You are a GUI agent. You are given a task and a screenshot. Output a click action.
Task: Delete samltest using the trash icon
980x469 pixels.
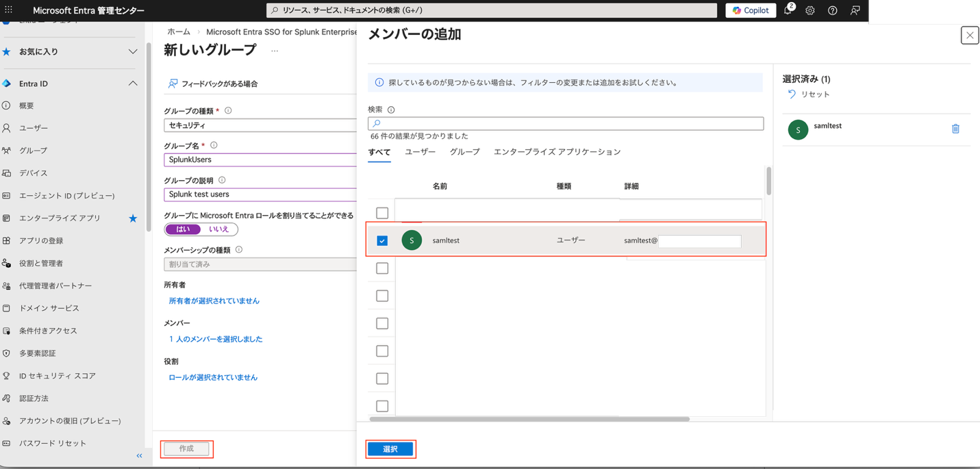tap(956, 129)
